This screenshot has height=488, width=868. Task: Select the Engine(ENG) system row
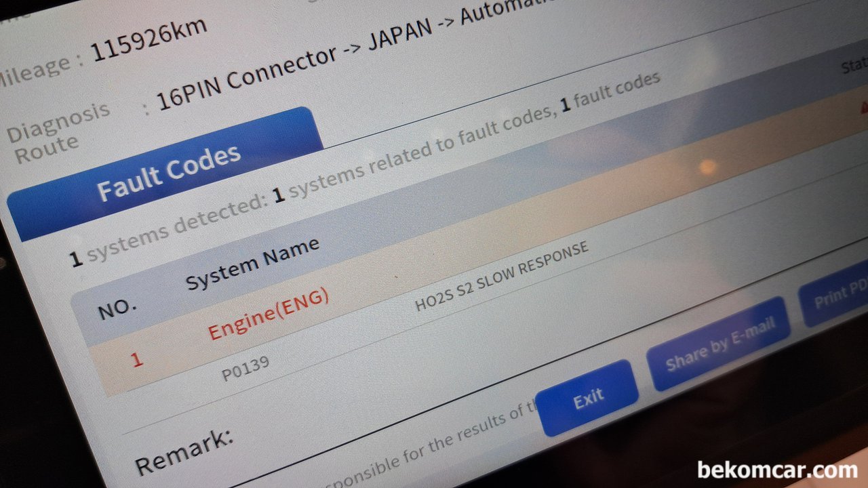[x=269, y=313]
